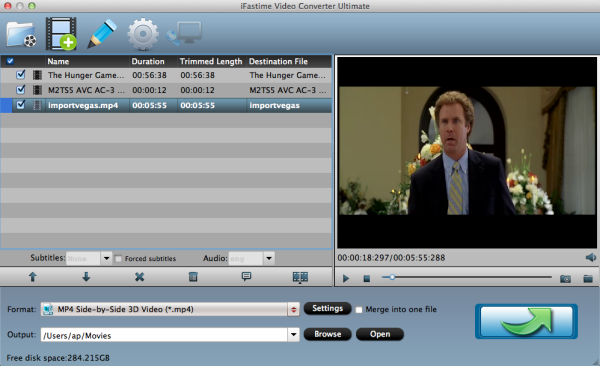Move selected item up with arrow

33,277
